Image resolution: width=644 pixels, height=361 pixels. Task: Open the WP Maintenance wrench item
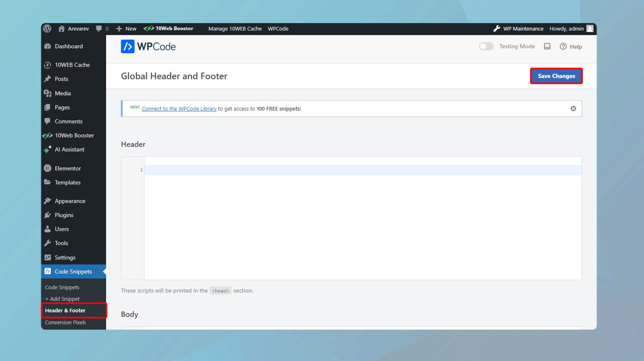519,28
